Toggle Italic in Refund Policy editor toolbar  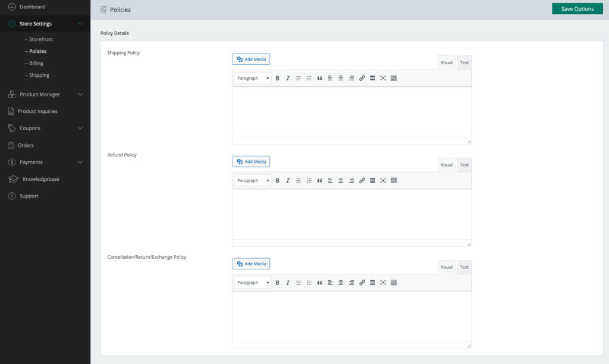coord(288,180)
